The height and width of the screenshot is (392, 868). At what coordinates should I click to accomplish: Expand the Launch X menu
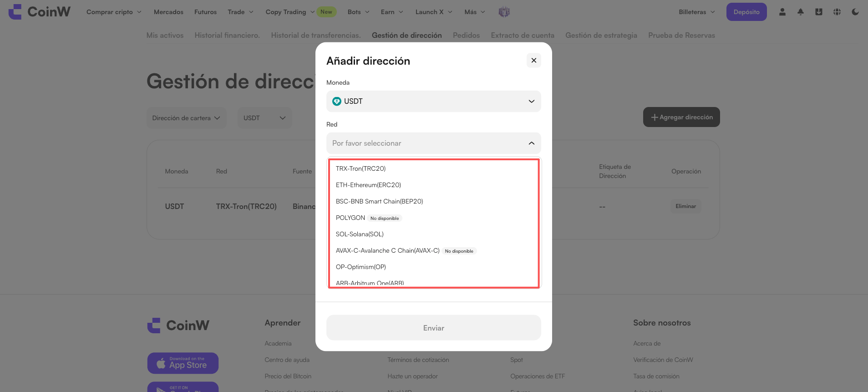434,12
